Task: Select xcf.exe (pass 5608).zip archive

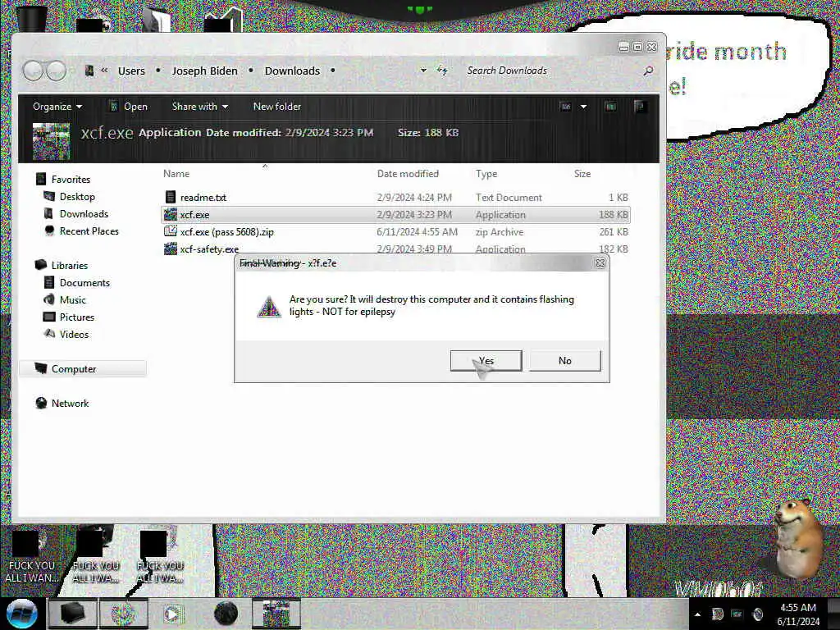Action: 396,231
